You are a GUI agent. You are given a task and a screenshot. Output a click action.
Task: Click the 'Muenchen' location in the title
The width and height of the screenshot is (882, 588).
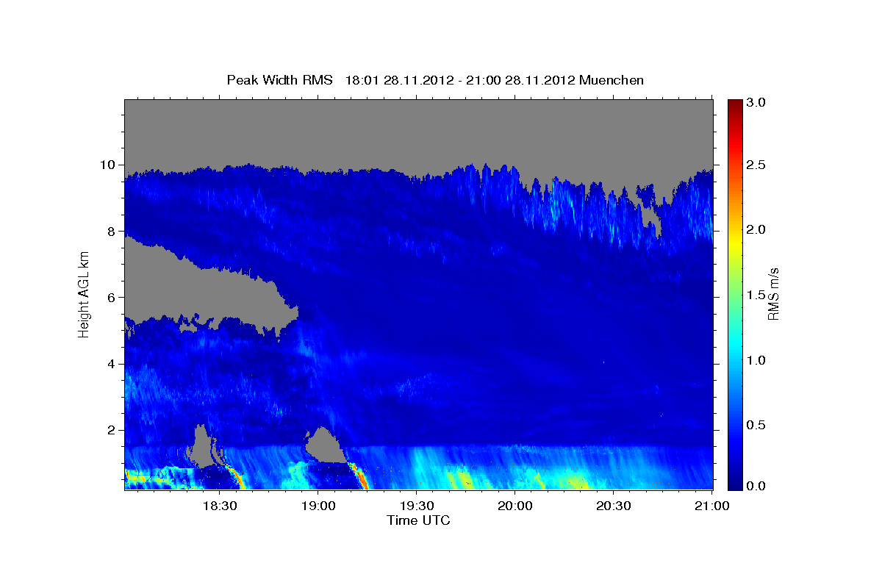(x=612, y=80)
